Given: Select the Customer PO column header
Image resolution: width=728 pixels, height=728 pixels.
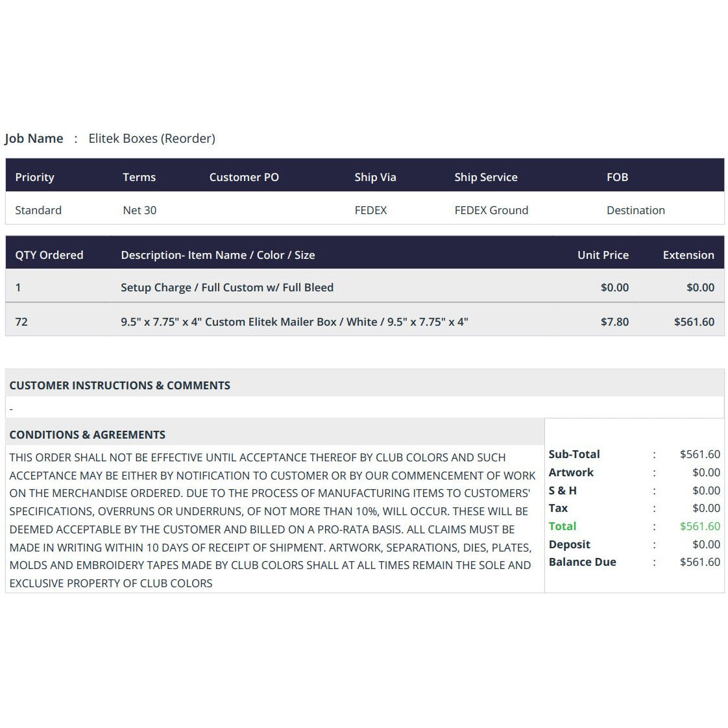Looking at the screenshot, I should point(244,177).
